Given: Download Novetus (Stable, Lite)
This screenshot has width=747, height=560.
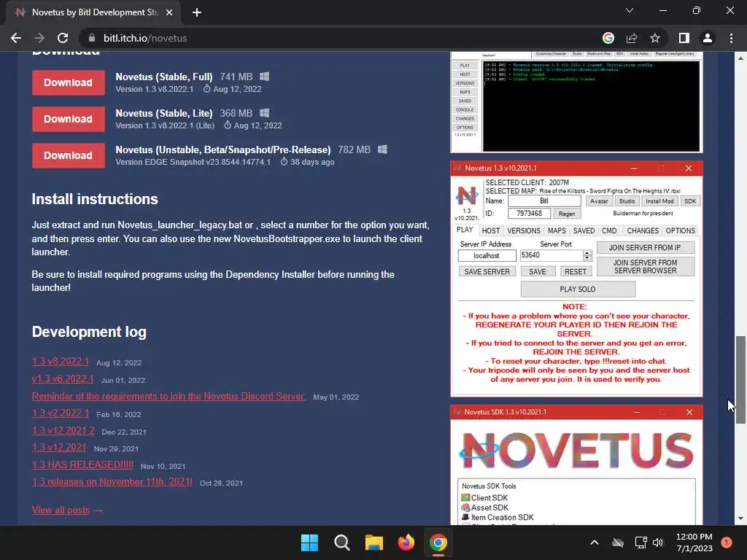Looking at the screenshot, I should click(x=68, y=119).
